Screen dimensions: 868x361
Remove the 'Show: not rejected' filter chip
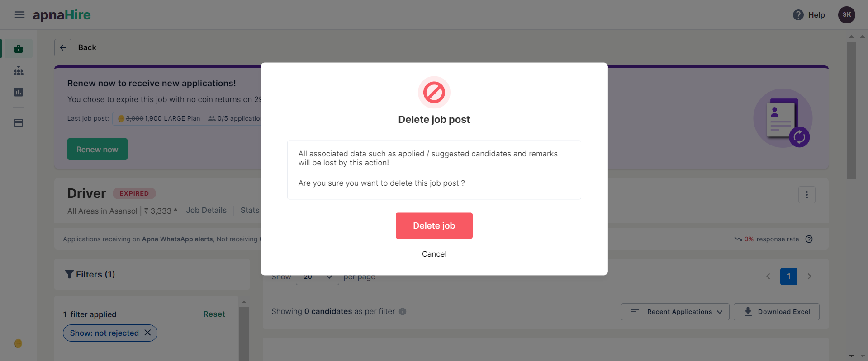(147, 333)
